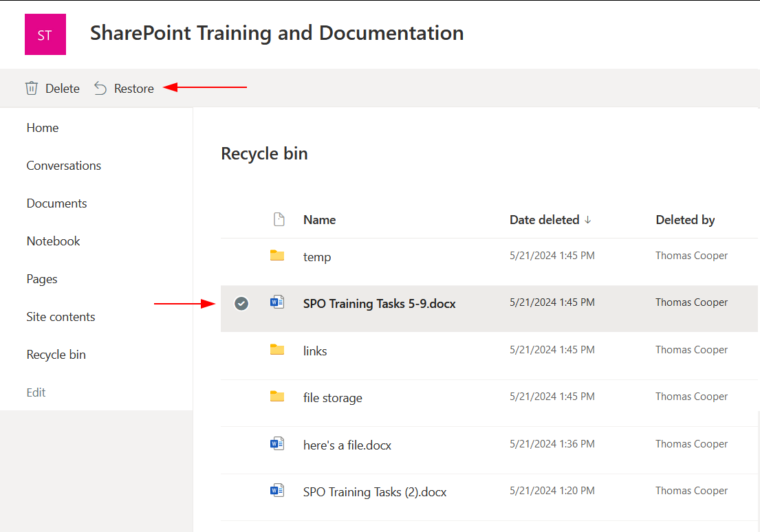Click the temp folder icon
The image size is (760, 532).
[x=277, y=255]
